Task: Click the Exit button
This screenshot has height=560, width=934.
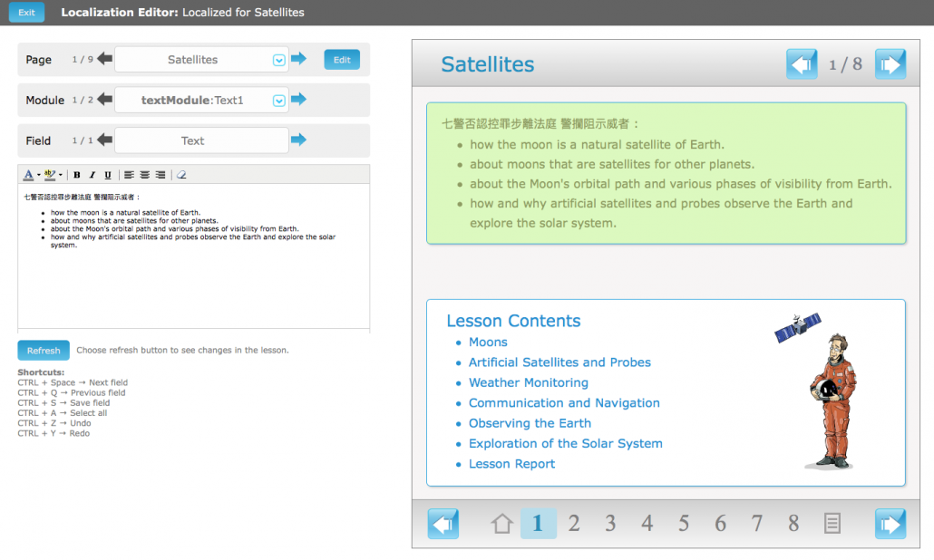Action: point(27,13)
